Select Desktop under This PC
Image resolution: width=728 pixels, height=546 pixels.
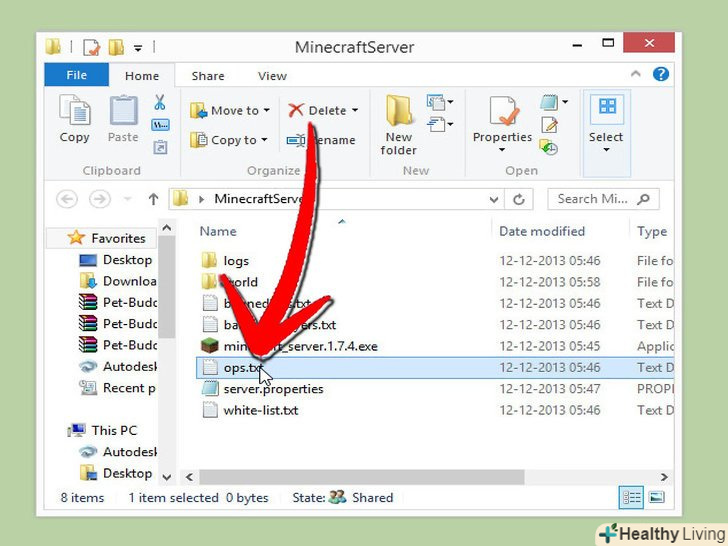tap(128, 473)
